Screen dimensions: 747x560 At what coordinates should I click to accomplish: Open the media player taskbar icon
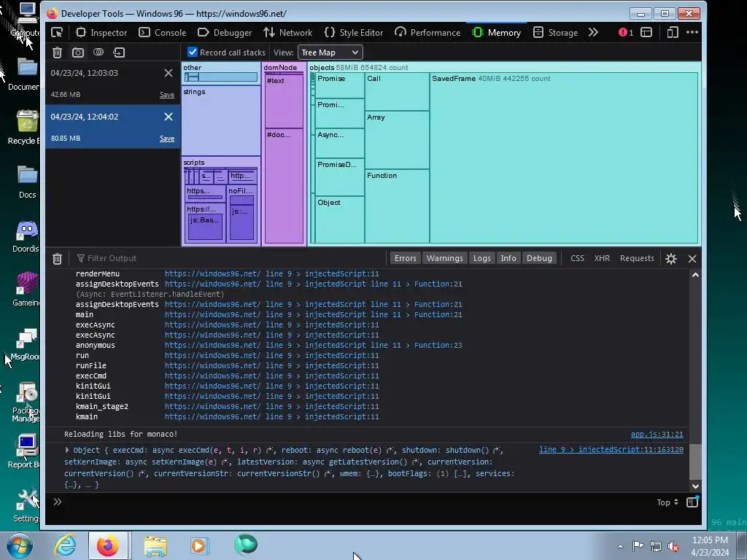[x=199, y=545]
